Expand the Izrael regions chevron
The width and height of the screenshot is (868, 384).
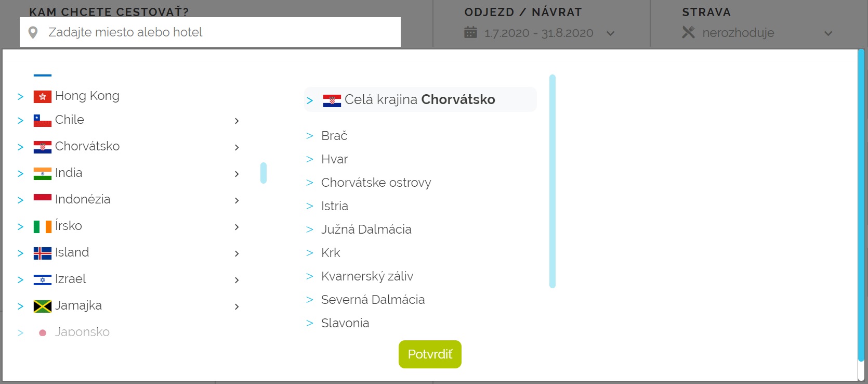[236, 280]
